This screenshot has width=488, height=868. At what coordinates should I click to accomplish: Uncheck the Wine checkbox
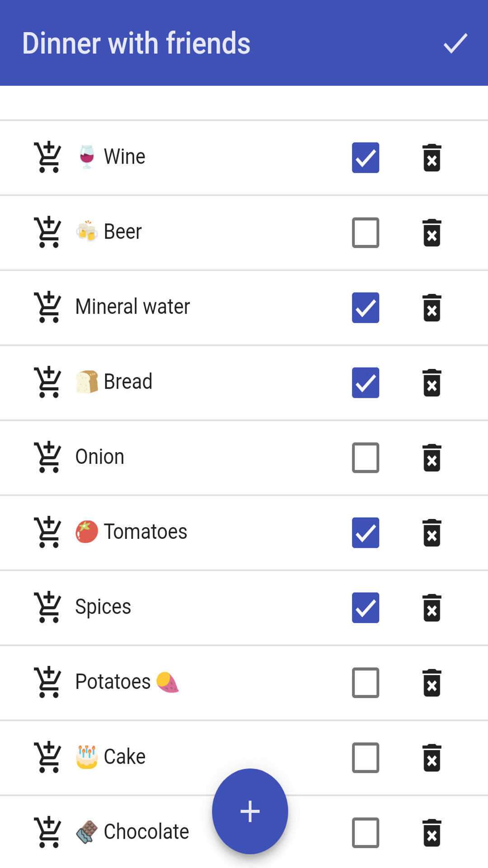(x=366, y=158)
